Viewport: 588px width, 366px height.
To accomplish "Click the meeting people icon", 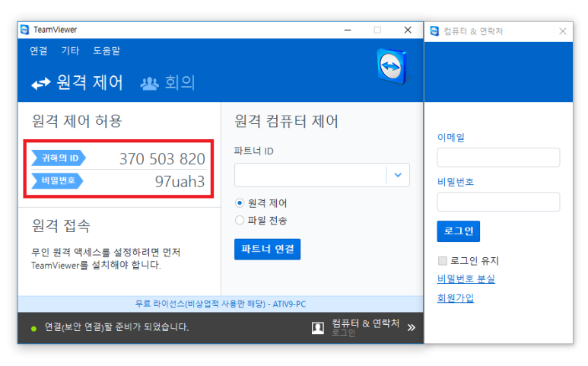I will 149,83.
